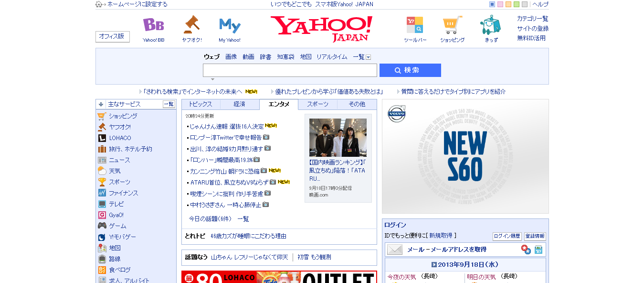The width and height of the screenshot is (644, 283).
Task: Open the カテゴリ一覧 link
Action: 533,19
